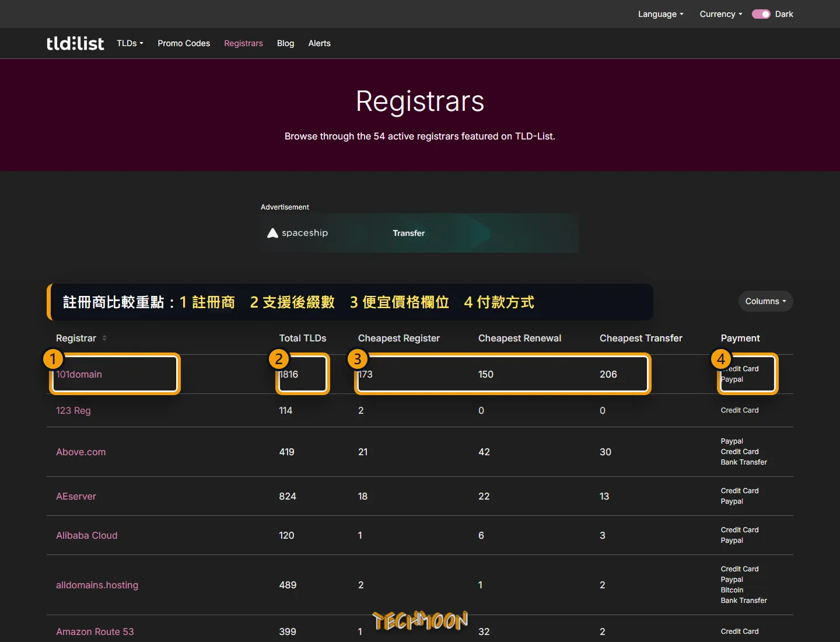
Task: Open the tld:list home logo
Action: 75,43
